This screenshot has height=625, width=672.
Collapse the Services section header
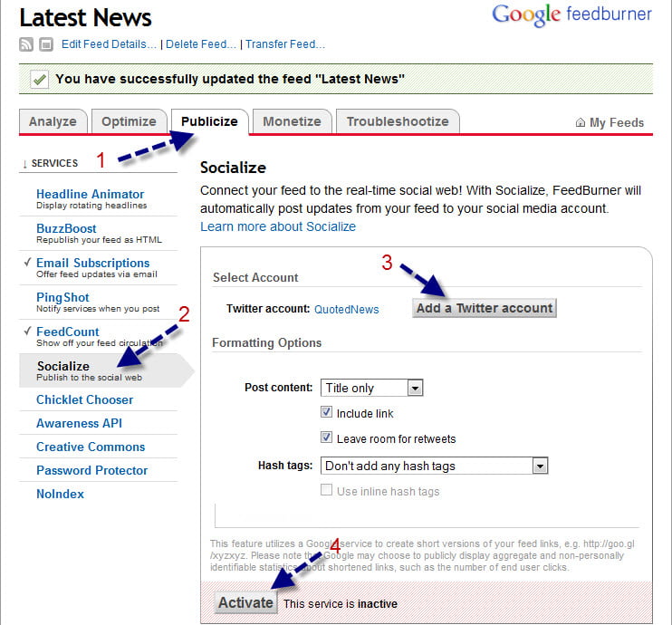click(x=51, y=163)
